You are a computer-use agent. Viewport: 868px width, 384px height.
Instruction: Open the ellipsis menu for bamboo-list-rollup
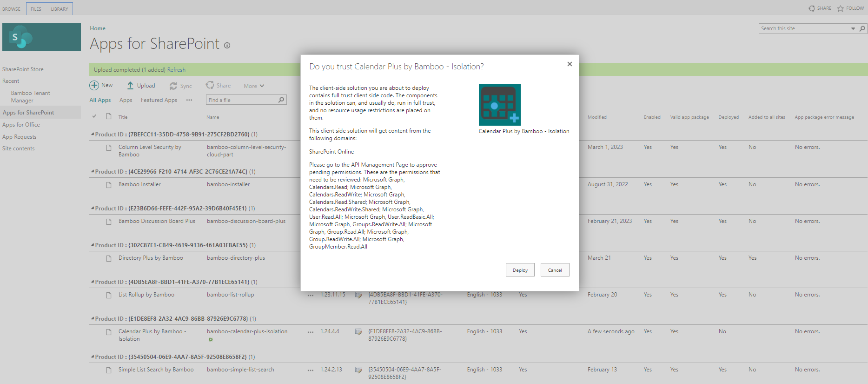(311, 295)
